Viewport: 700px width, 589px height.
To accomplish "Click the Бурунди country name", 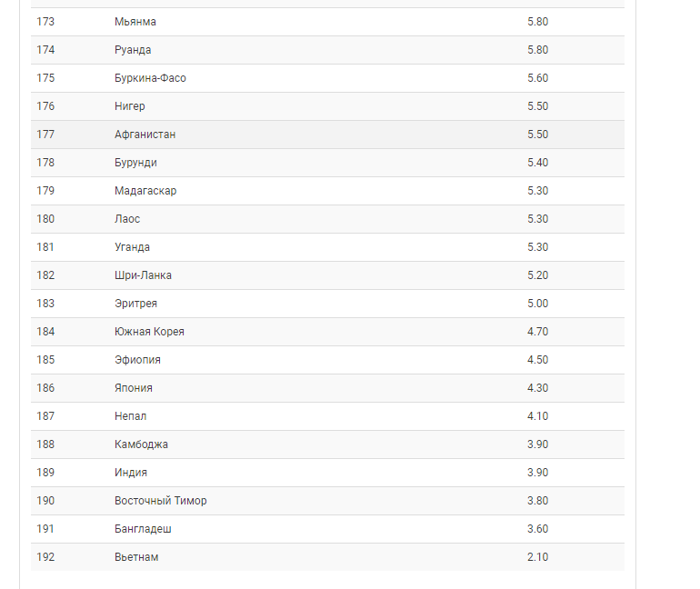I will pos(135,163).
